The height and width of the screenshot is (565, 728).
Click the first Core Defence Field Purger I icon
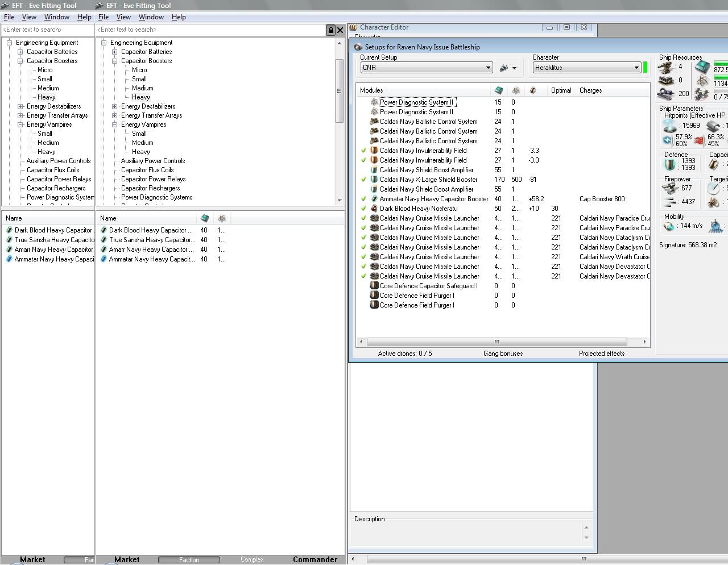click(x=374, y=296)
